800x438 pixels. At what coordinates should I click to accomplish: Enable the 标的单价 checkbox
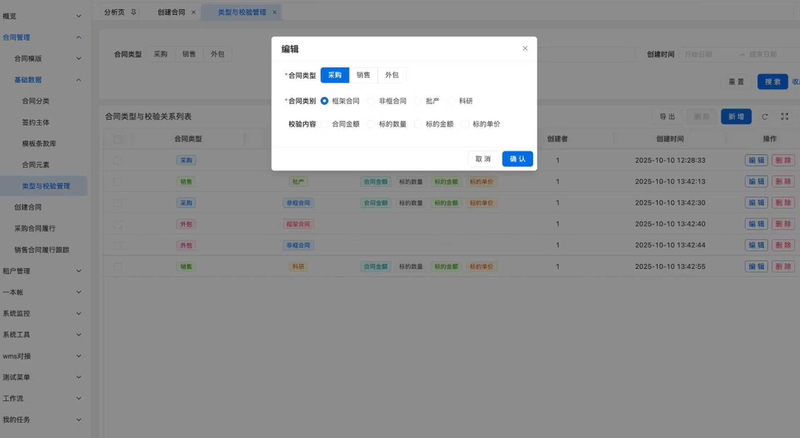[x=465, y=124]
